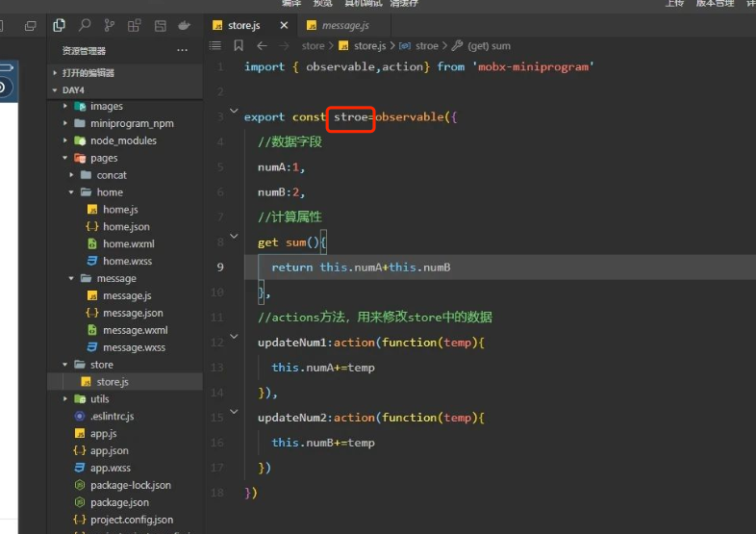Fold the updateNum2 block at line 15
The height and width of the screenshot is (534, 756).
coord(234,412)
